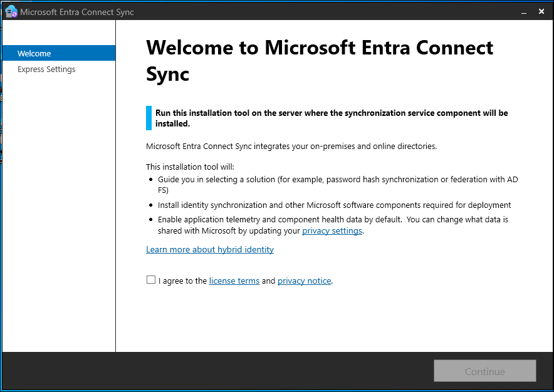Open "Learn more about hybrid identity"
Image resolution: width=554 pixels, height=392 pixels.
point(209,249)
